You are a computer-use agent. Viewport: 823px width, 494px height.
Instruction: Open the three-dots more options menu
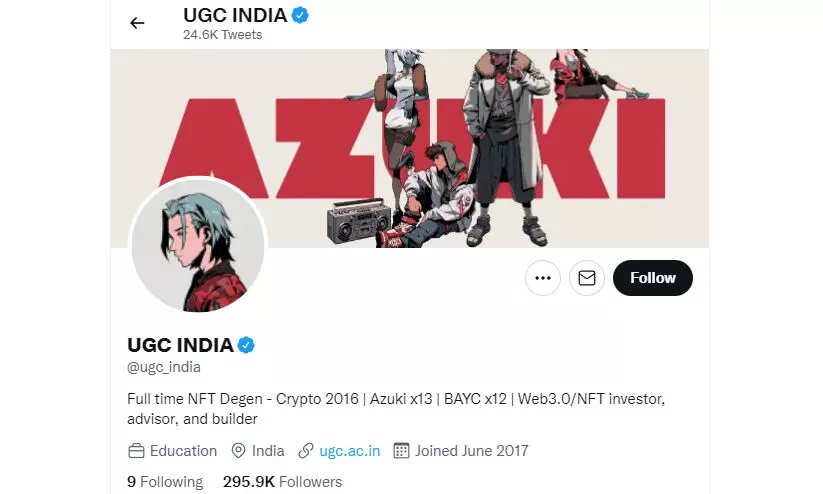(x=543, y=278)
